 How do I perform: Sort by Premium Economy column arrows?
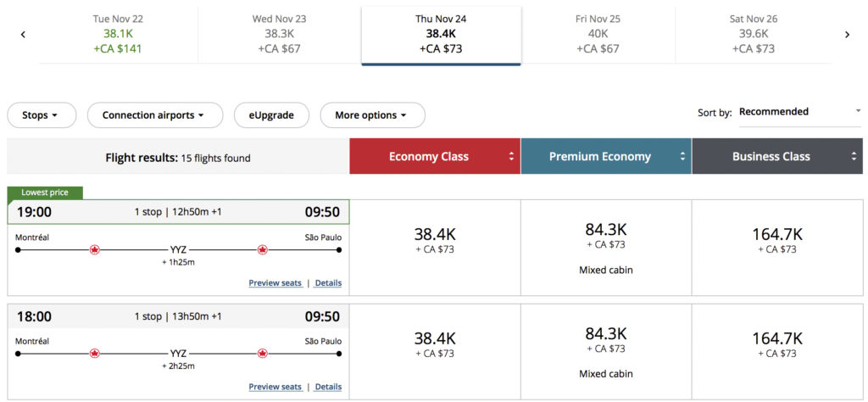tap(681, 157)
